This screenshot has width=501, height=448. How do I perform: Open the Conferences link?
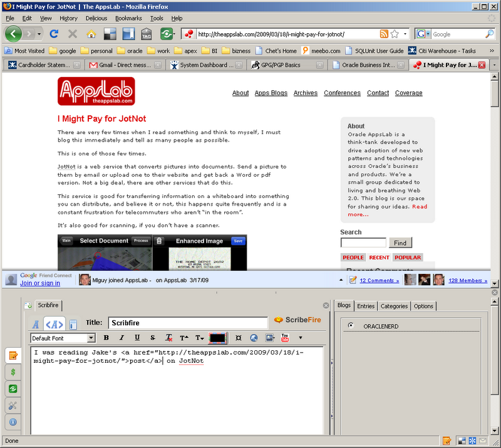point(342,93)
